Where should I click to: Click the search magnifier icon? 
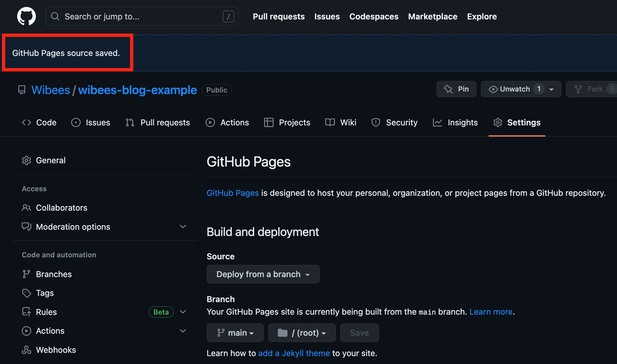(55, 16)
